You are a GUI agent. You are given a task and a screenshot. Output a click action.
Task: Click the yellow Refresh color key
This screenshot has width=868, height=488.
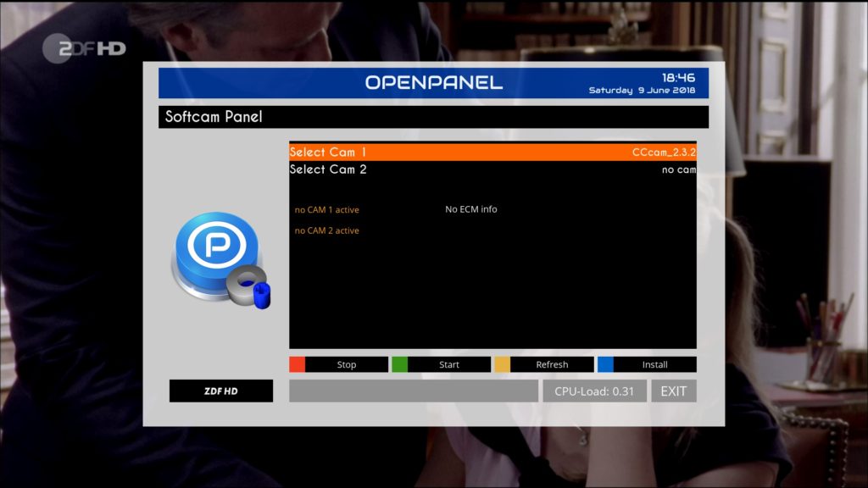click(x=502, y=364)
